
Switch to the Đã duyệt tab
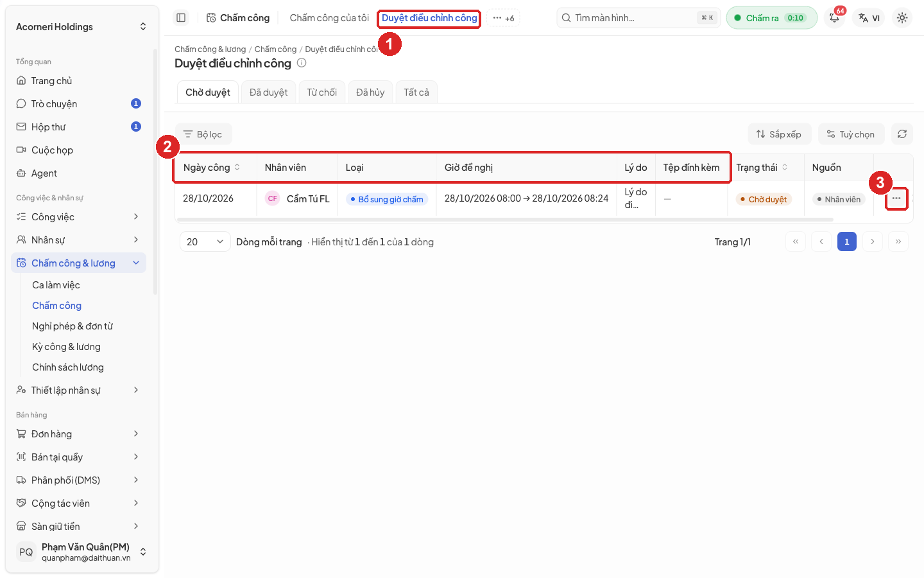click(x=268, y=92)
